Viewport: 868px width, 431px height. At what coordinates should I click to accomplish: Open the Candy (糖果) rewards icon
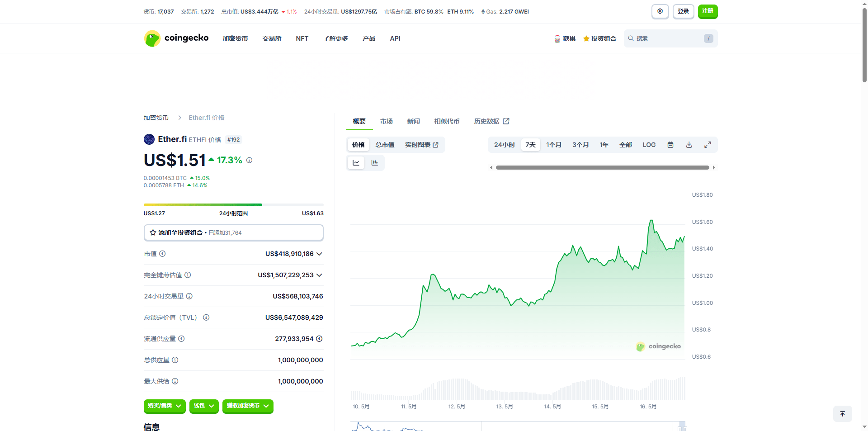click(557, 39)
